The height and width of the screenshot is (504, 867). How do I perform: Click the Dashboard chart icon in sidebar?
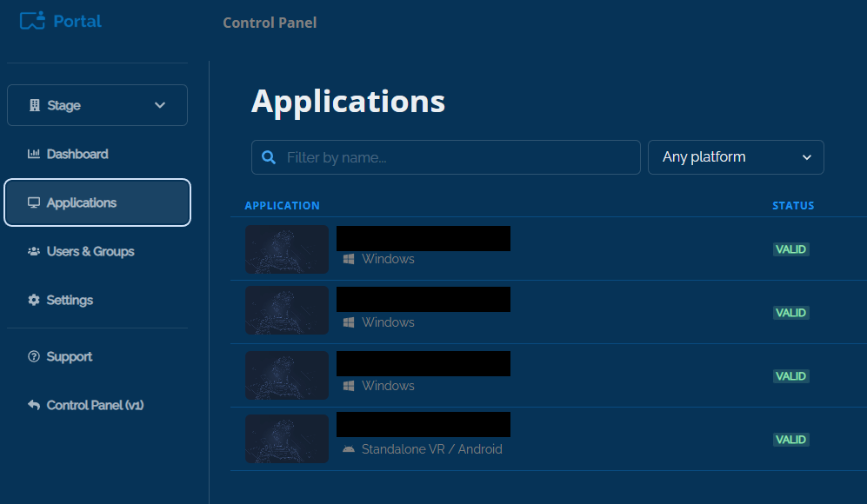click(34, 154)
